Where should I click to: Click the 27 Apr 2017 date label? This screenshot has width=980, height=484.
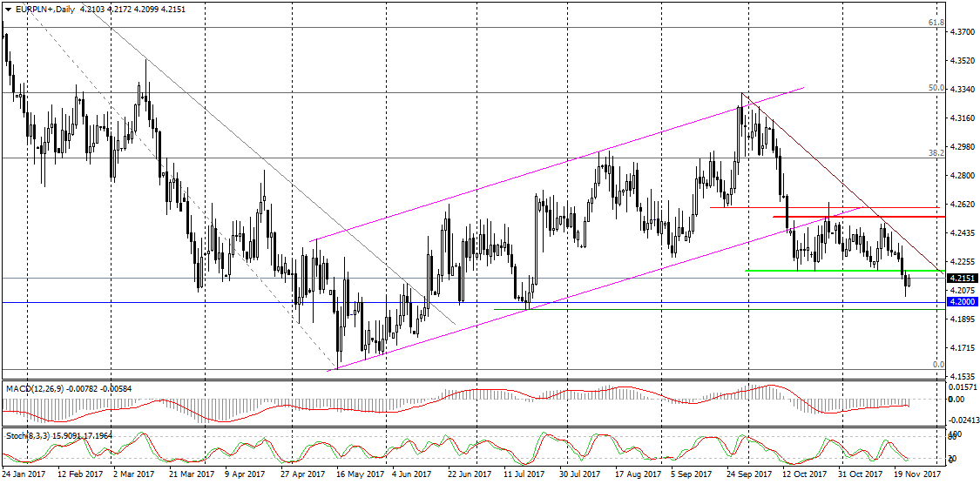304,474
